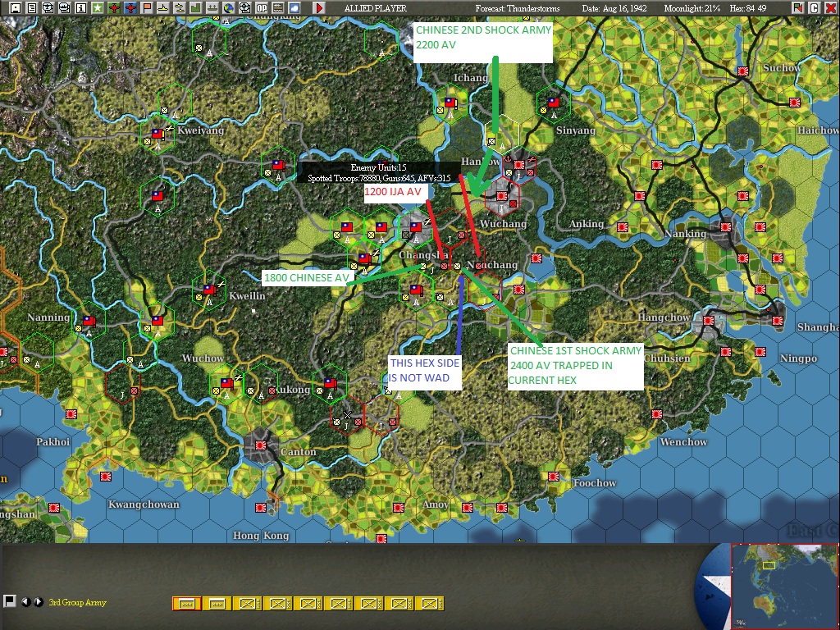Image resolution: width=840 pixels, height=630 pixels.
Task: Click the black flag icon bottom left
Action: [9, 601]
